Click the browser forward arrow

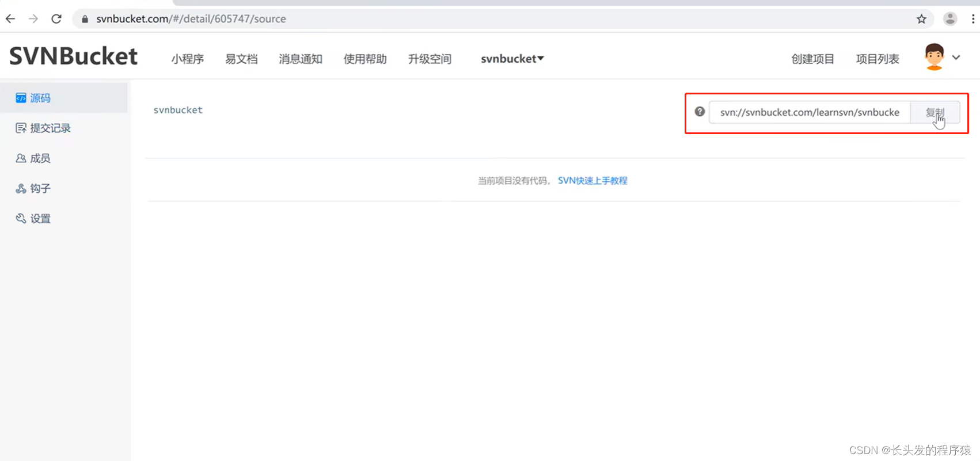click(x=33, y=19)
